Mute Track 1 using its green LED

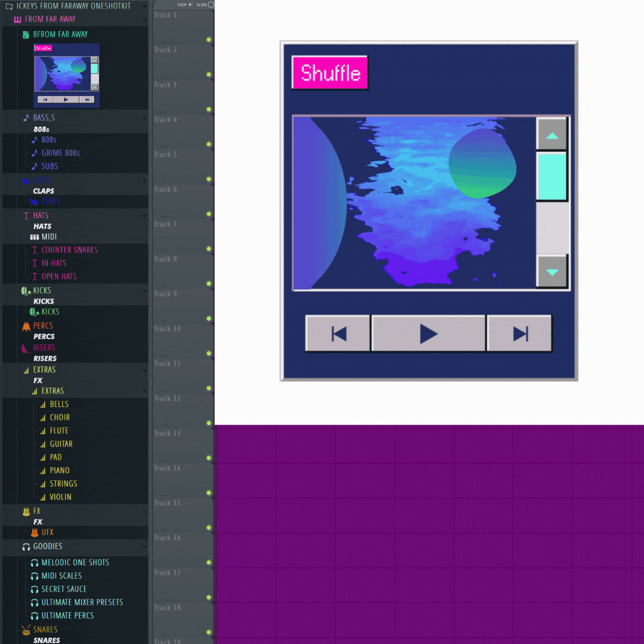(209, 40)
